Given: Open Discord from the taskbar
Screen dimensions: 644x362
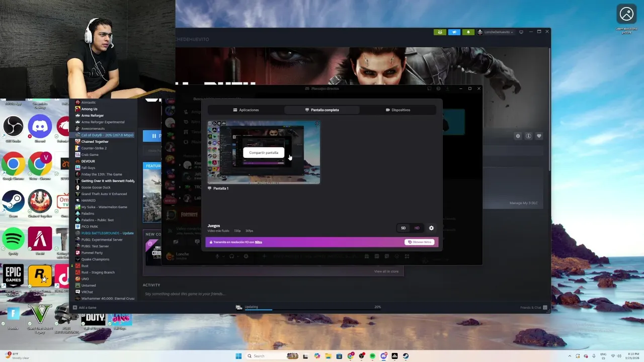Looking at the screenshot, I should [383, 356].
